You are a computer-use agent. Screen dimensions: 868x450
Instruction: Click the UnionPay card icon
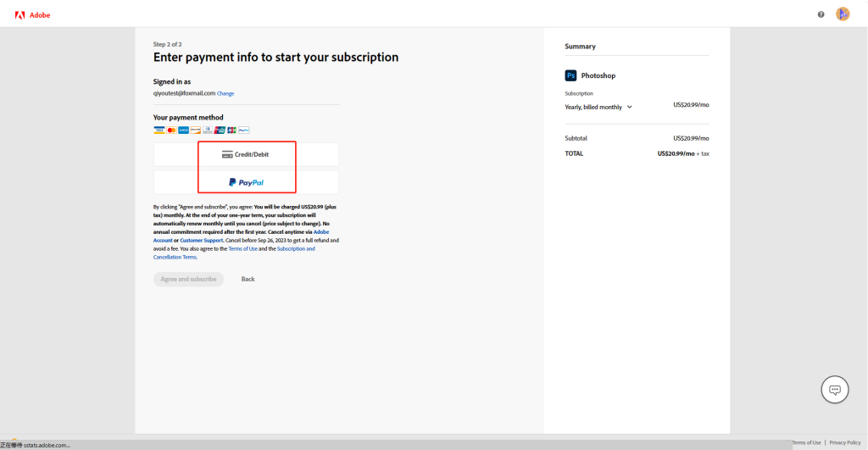pos(220,130)
